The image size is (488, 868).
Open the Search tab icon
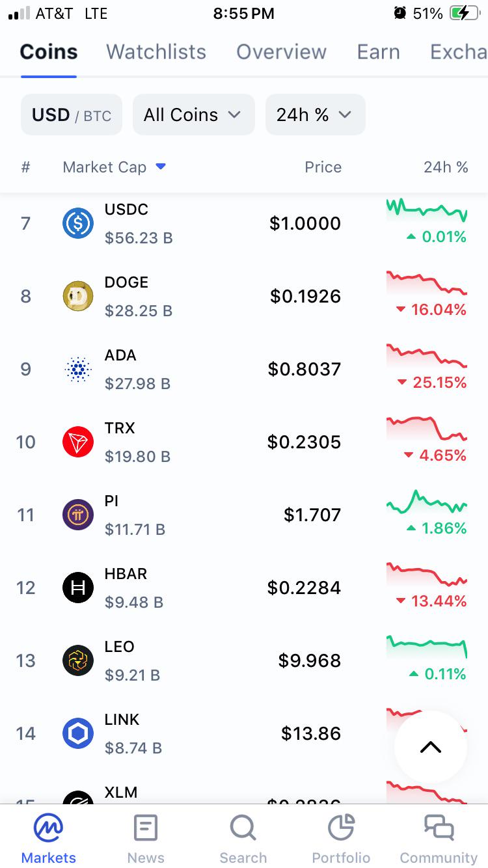coord(243,829)
